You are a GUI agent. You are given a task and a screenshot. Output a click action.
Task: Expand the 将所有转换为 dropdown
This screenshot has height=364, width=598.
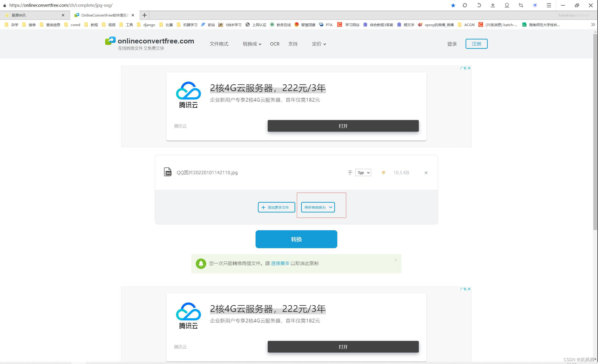[x=318, y=207]
